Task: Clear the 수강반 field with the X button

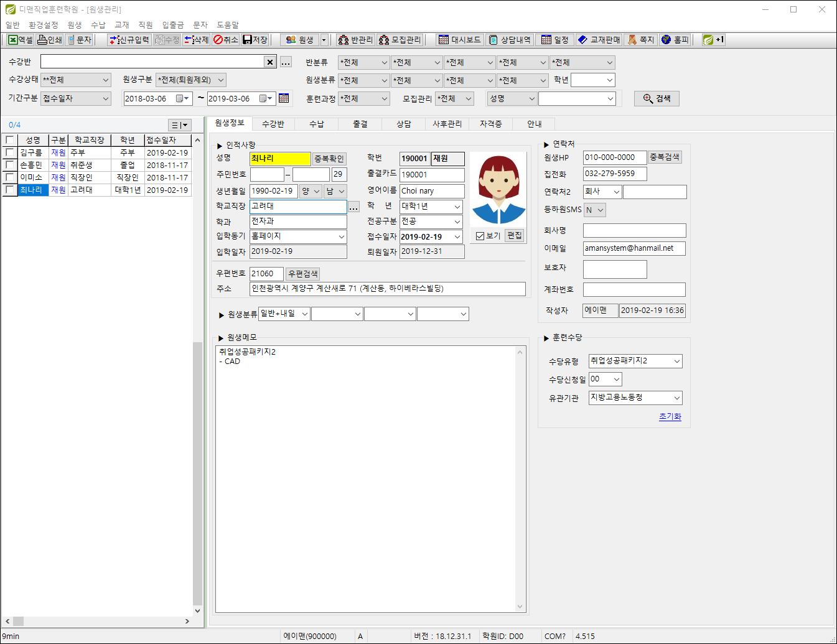Action: pos(269,62)
